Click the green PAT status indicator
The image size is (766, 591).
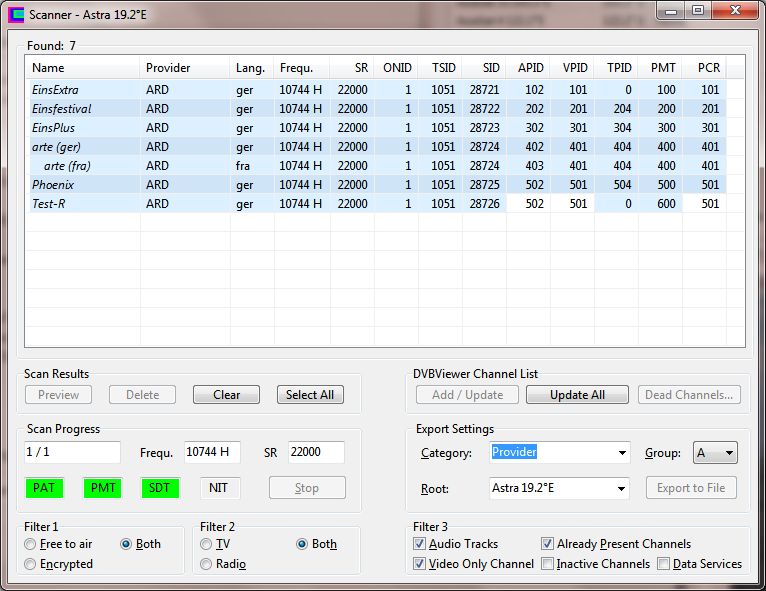(44, 488)
